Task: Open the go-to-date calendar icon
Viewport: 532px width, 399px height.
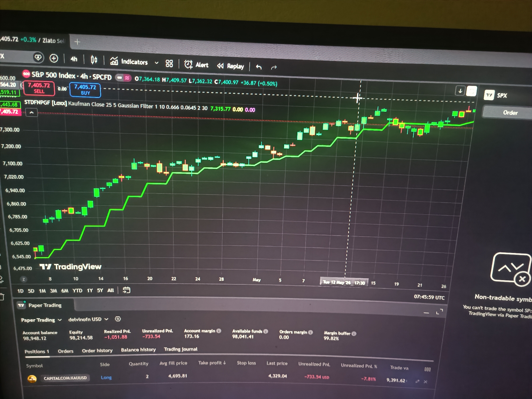Action: point(126,290)
